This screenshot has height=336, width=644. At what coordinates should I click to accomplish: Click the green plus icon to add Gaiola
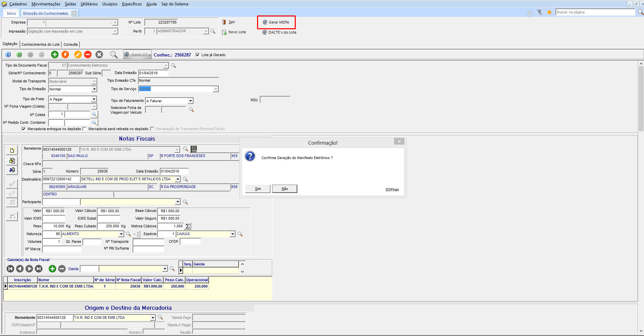(52, 269)
